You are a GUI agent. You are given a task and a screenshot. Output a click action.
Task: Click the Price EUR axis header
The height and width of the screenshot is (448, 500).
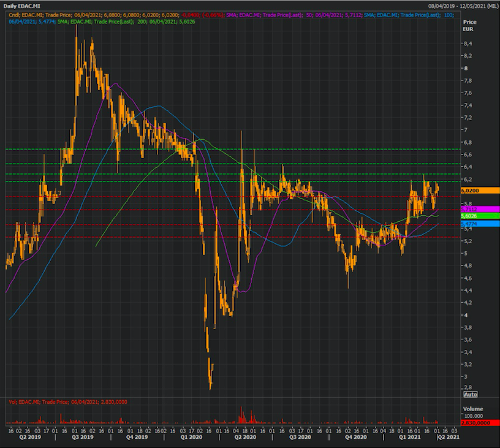471,25
